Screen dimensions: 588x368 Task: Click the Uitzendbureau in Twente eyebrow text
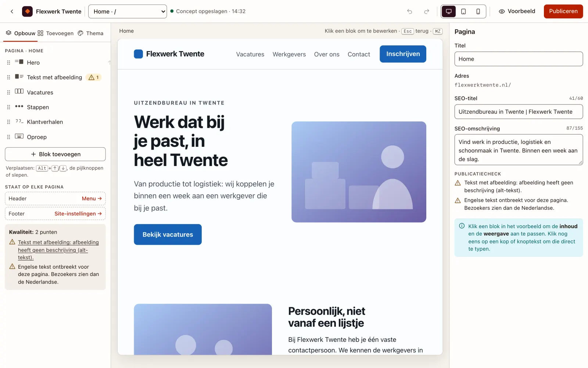click(x=179, y=103)
